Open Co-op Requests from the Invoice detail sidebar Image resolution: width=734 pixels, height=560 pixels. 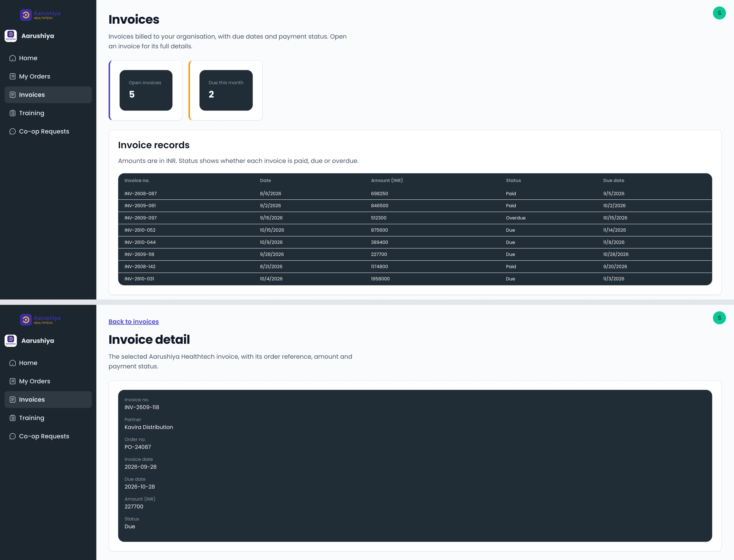(48, 436)
